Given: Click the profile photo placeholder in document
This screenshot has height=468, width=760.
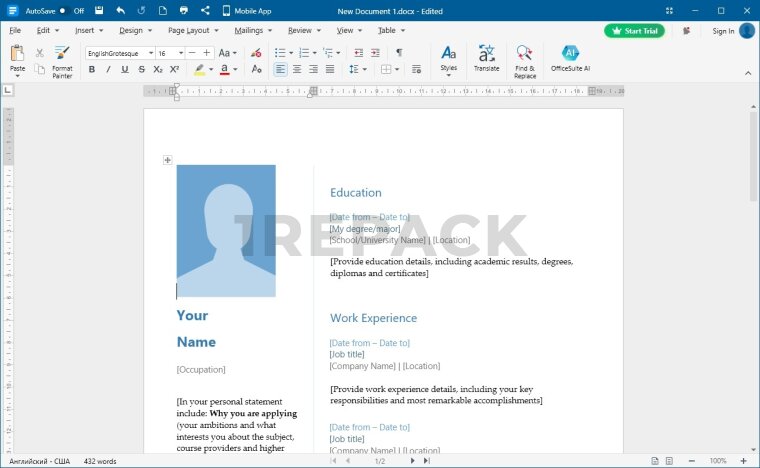Looking at the screenshot, I should pyautogui.click(x=226, y=231).
